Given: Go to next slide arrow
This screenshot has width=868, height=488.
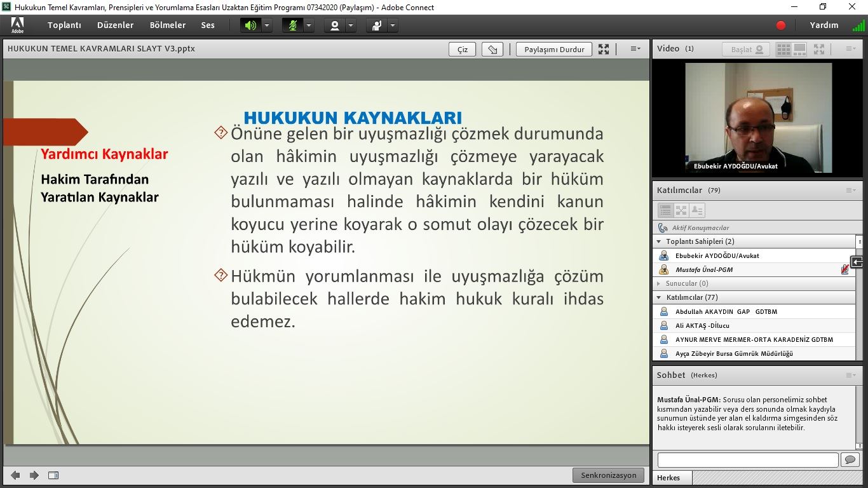Looking at the screenshot, I should coord(34,475).
